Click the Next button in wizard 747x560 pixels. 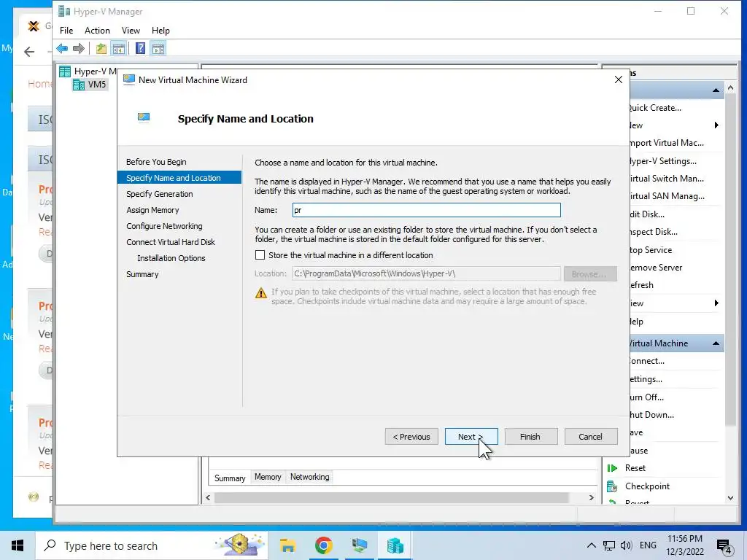coord(471,437)
